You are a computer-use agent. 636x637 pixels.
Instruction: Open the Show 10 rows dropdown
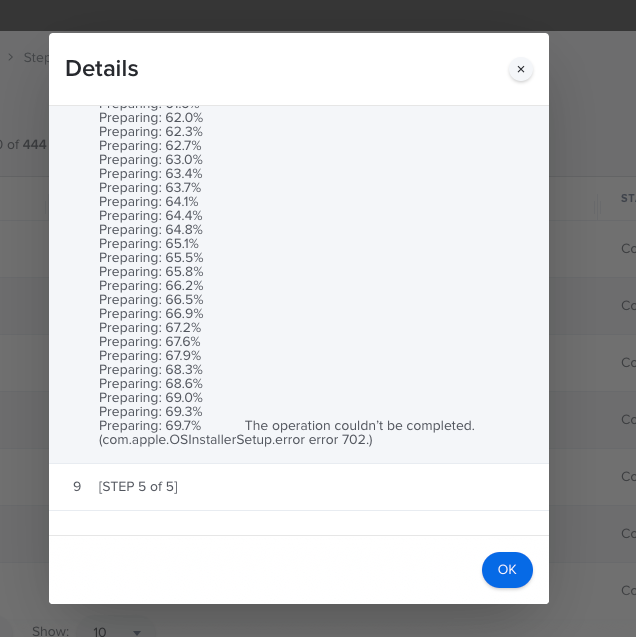[x=114, y=631]
